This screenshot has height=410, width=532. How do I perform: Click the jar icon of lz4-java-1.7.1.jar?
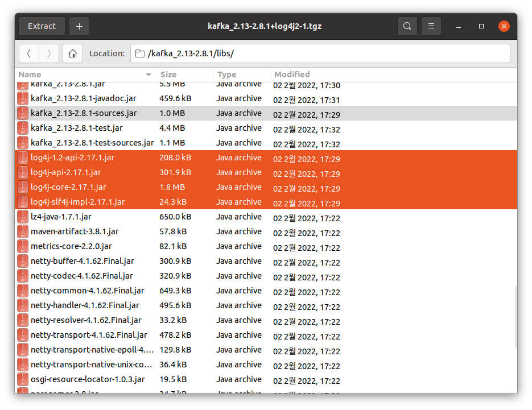click(23, 217)
